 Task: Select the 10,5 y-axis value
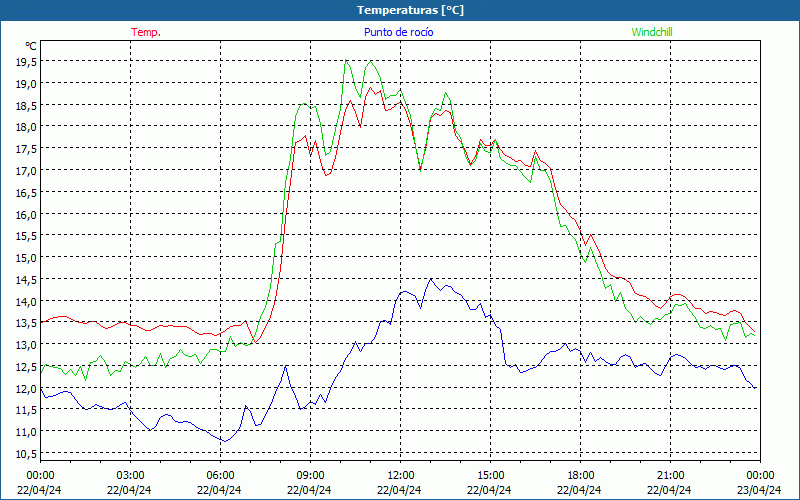coord(27,455)
